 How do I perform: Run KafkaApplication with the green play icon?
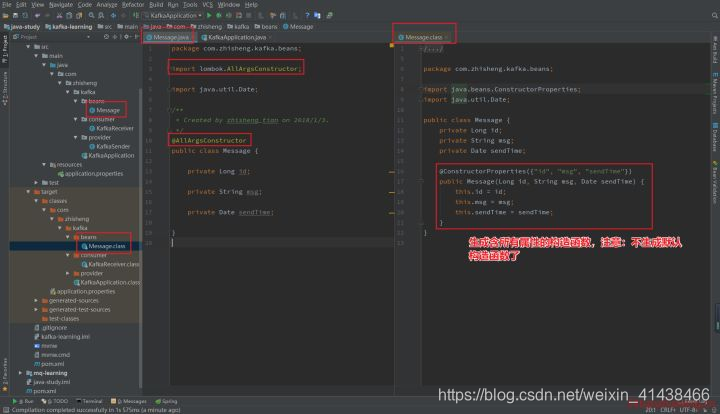point(209,16)
